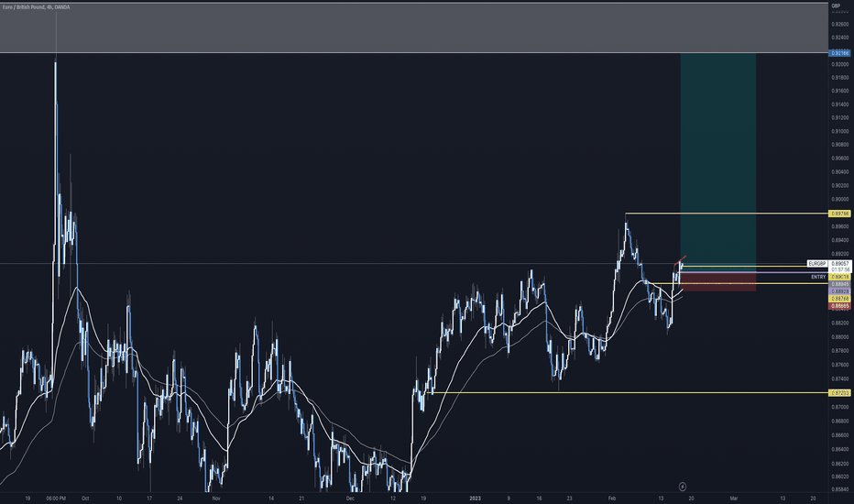Click the 0.90000 tick on price axis
This screenshot has height=504, width=854.
tap(840, 200)
